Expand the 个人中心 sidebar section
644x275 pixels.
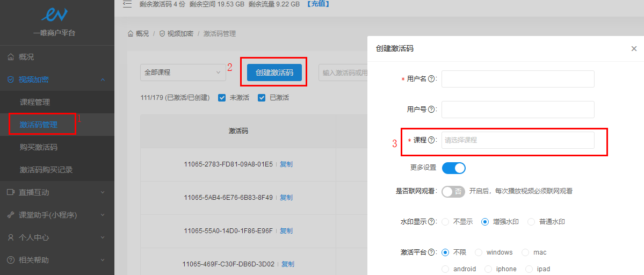57,237
